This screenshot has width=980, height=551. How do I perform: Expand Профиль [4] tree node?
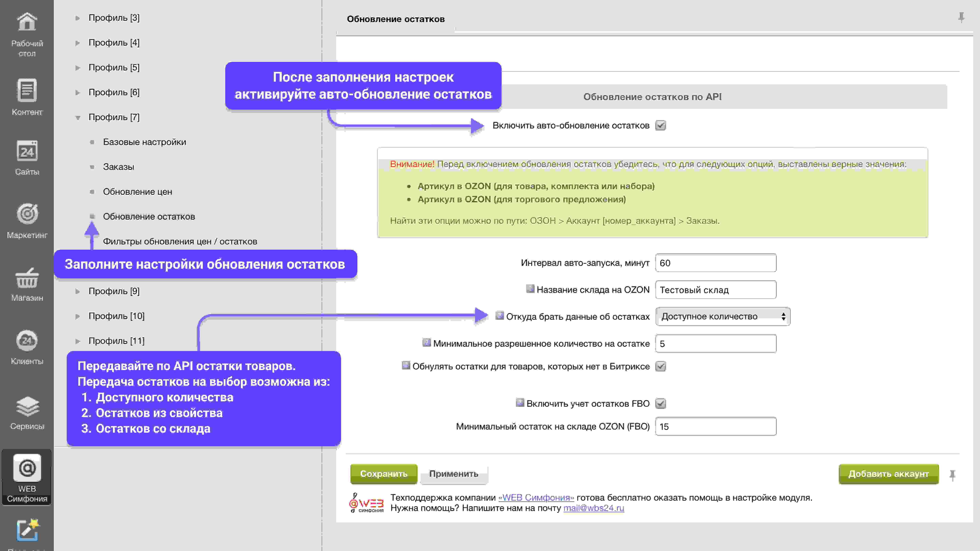click(x=78, y=43)
